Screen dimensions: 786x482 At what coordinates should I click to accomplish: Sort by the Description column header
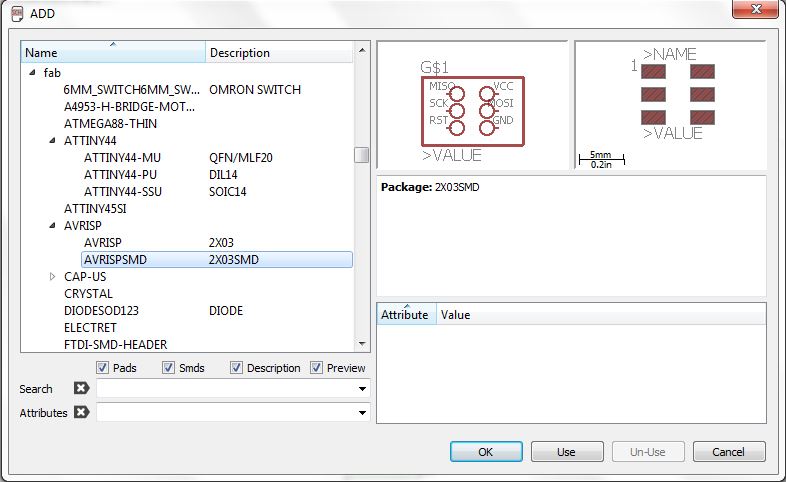tap(279, 52)
